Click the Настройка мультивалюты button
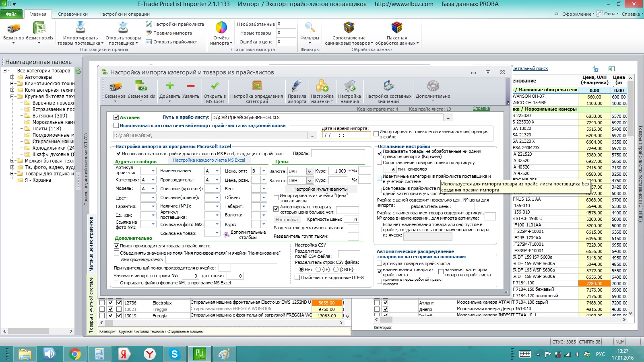The height and width of the screenshot is (362, 644). pyautogui.click(x=320, y=189)
